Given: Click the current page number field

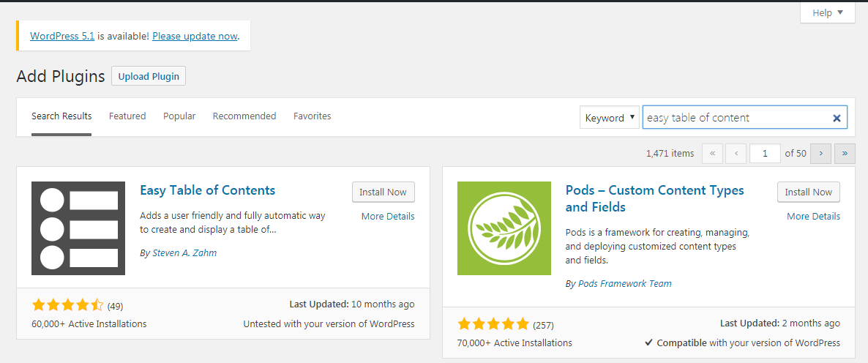Looking at the screenshot, I should [x=765, y=154].
